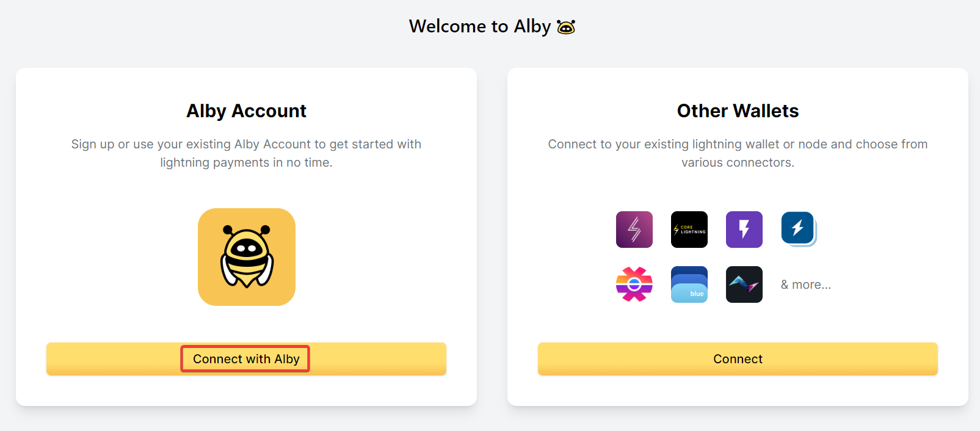This screenshot has height=431, width=980.
Task: Click the "Sign up or use your existing" text
Action: [151, 144]
